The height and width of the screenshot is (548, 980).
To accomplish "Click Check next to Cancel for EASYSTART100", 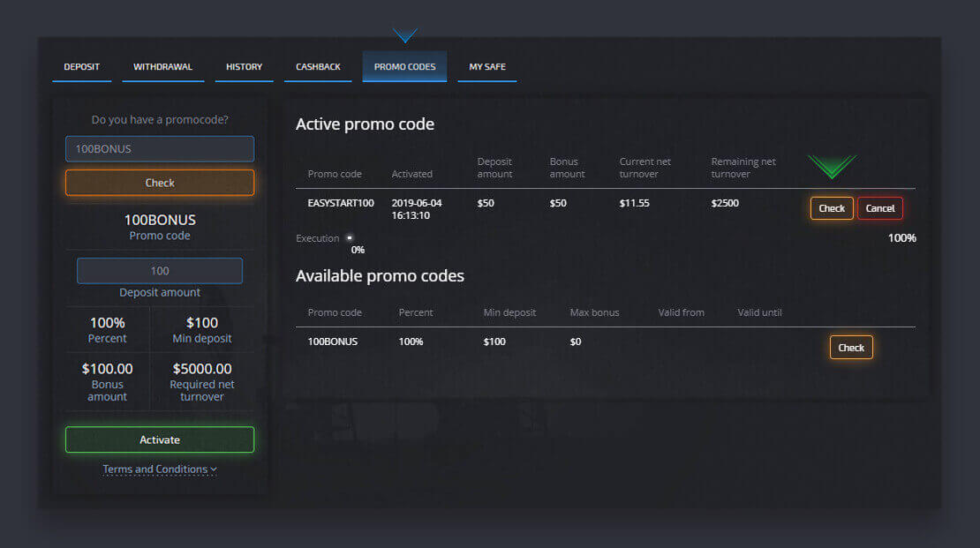I will pos(832,208).
